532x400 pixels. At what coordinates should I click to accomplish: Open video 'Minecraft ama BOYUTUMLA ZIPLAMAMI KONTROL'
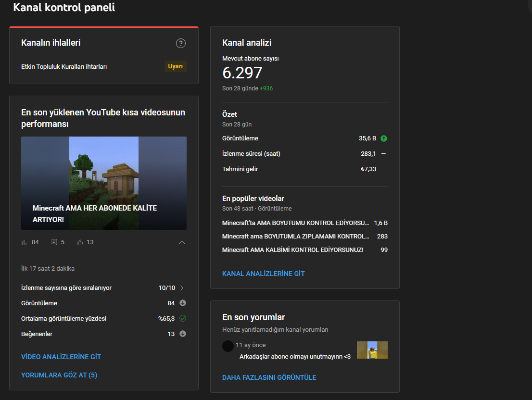pyautogui.click(x=295, y=236)
